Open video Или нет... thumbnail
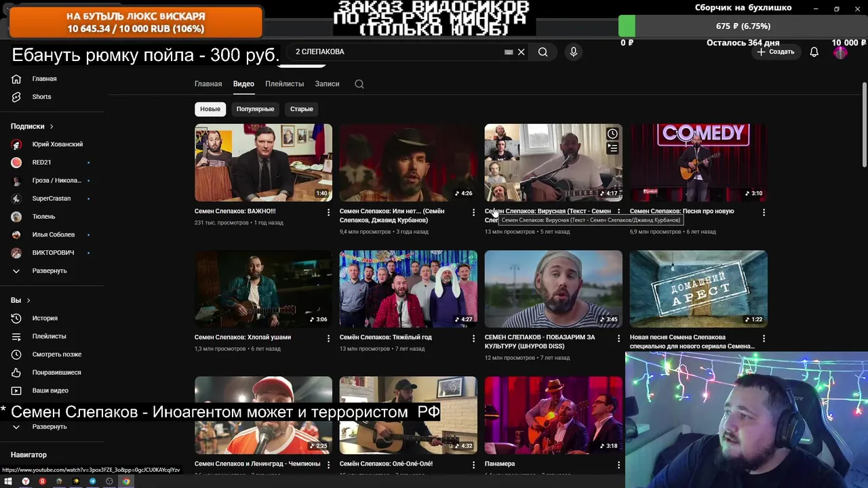Image resolution: width=868 pixels, height=488 pixels. (408, 163)
